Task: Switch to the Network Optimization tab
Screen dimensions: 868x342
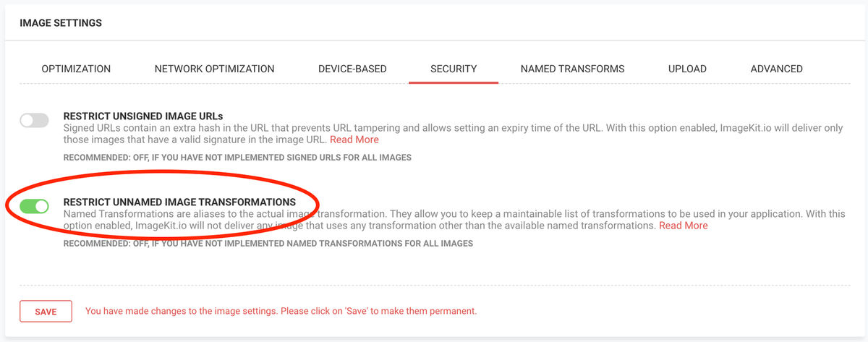Action: [214, 69]
